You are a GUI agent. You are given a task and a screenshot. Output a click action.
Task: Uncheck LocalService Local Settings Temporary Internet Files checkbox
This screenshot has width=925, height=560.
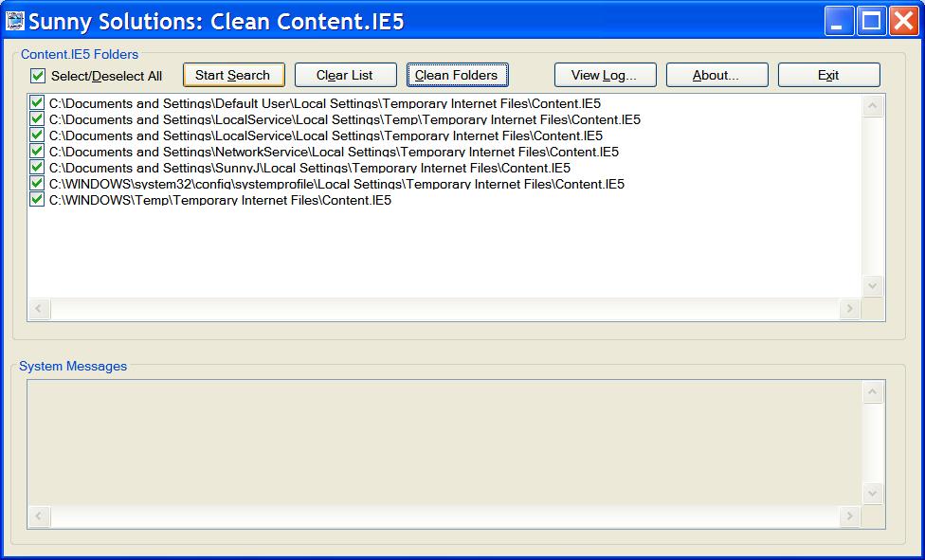pyautogui.click(x=37, y=135)
